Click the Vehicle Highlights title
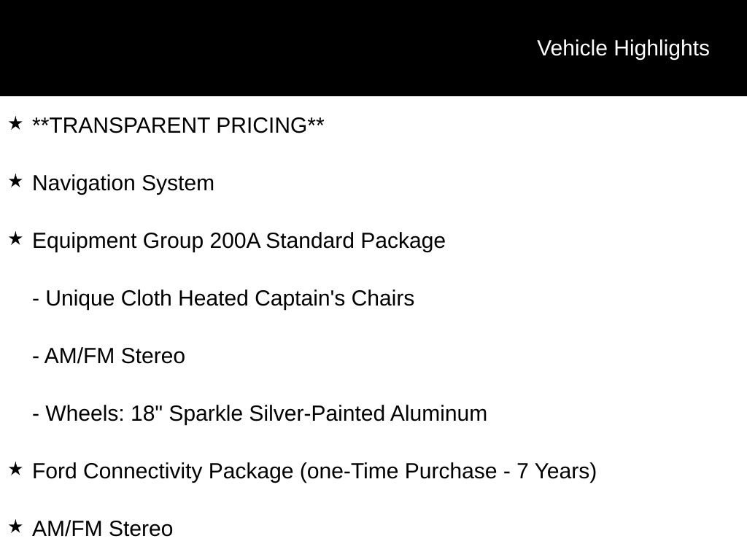The height and width of the screenshot is (560, 747). tap(623, 48)
